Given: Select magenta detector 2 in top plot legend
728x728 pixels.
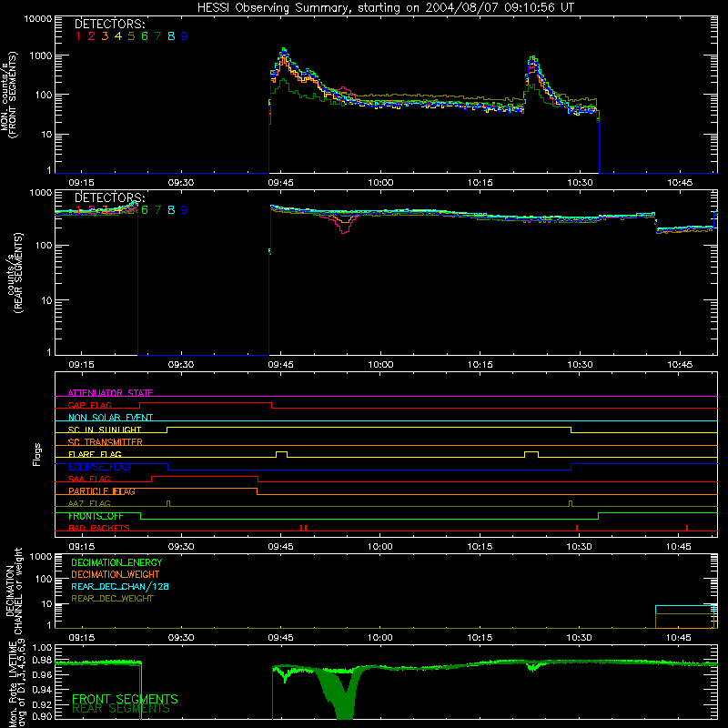Looking at the screenshot, I should tap(92, 36).
